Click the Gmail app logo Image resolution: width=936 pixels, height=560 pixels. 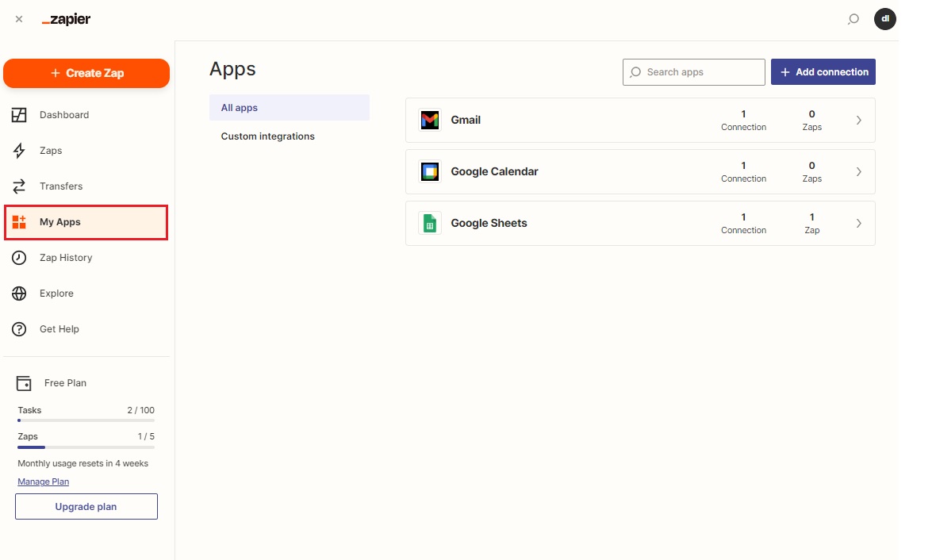[429, 121]
